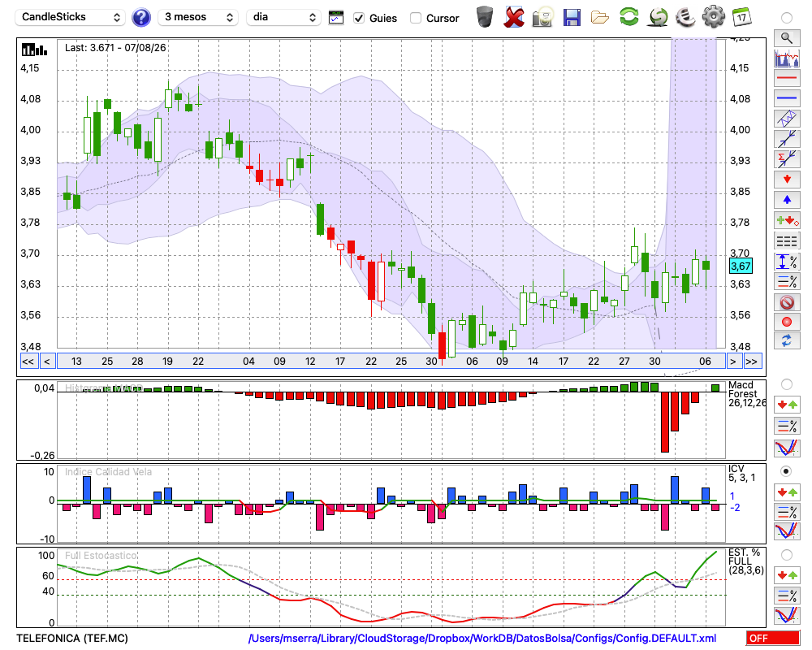Select the red horizontal line tool
812x650 pixels.
(x=787, y=78)
